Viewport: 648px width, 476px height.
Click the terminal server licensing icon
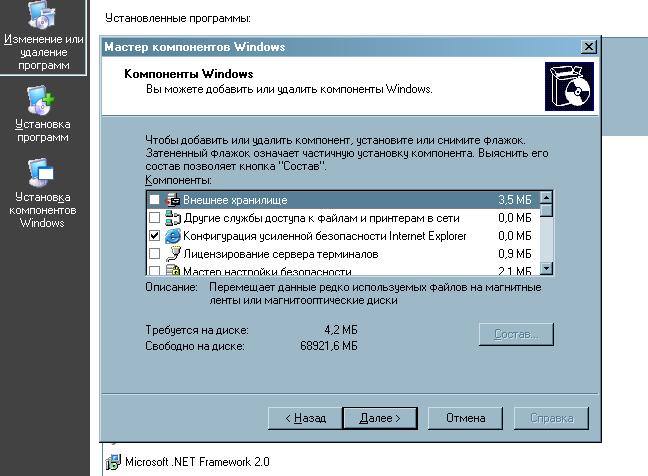tap(173, 254)
